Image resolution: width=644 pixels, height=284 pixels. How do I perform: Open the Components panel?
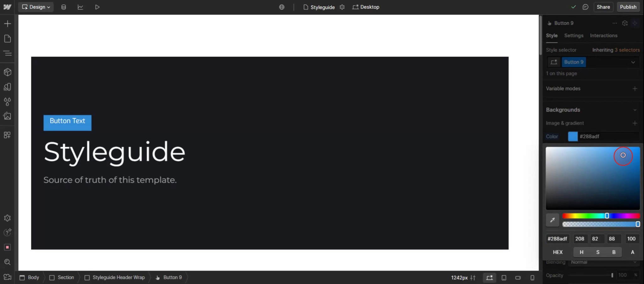click(7, 72)
